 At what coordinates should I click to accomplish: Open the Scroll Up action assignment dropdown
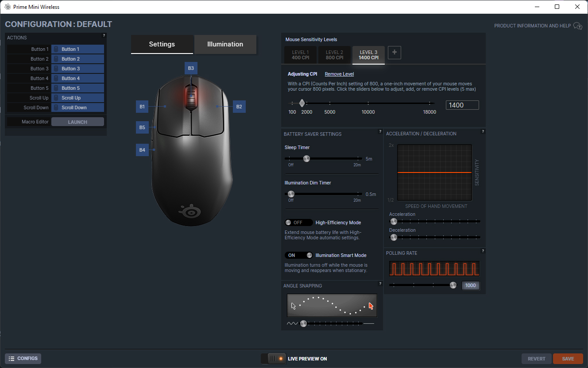point(77,98)
